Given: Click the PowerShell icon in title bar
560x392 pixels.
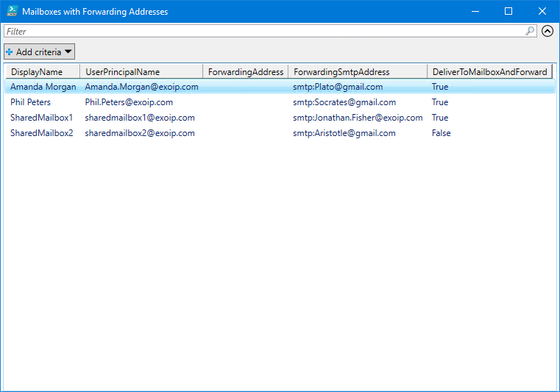Looking at the screenshot, I should tap(12, 12).
